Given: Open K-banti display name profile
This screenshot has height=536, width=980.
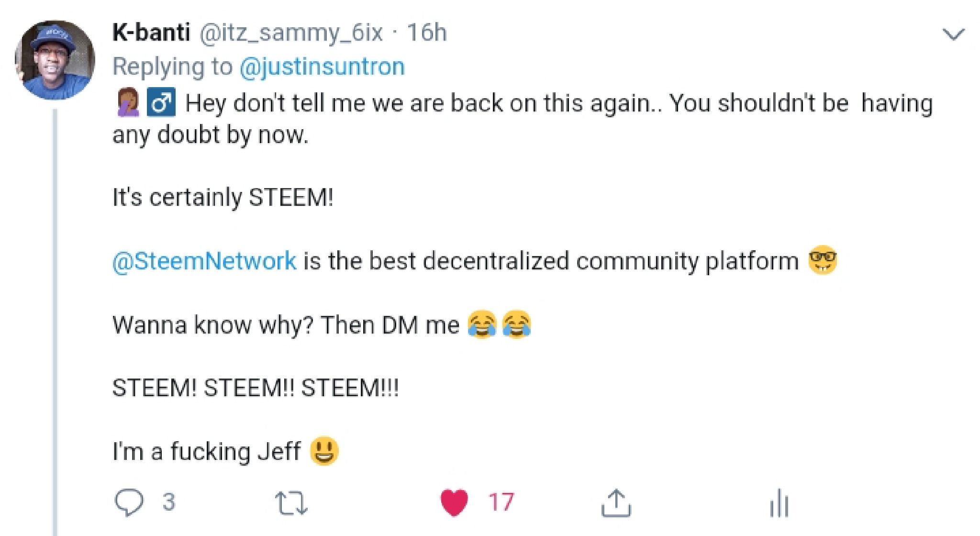Looking at the screenshot, I should click(x=151, y=33).
